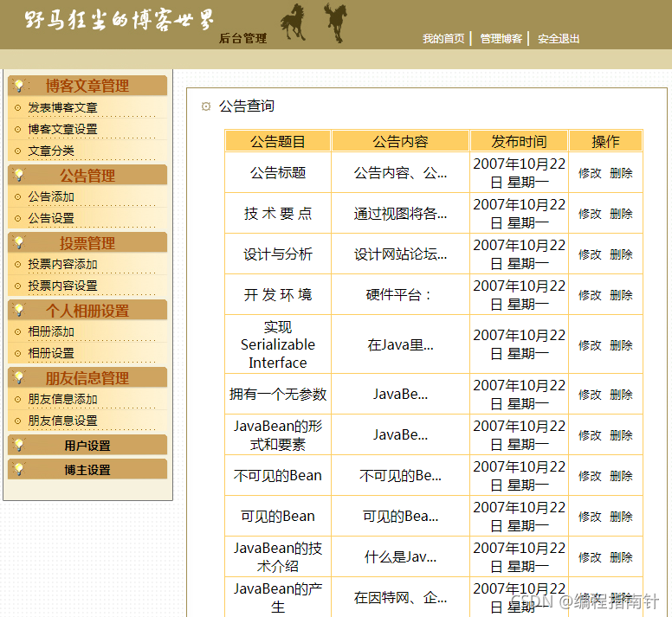
Task: Click 修改 for the 公告标题 row
Action: (x=590, y=173)
